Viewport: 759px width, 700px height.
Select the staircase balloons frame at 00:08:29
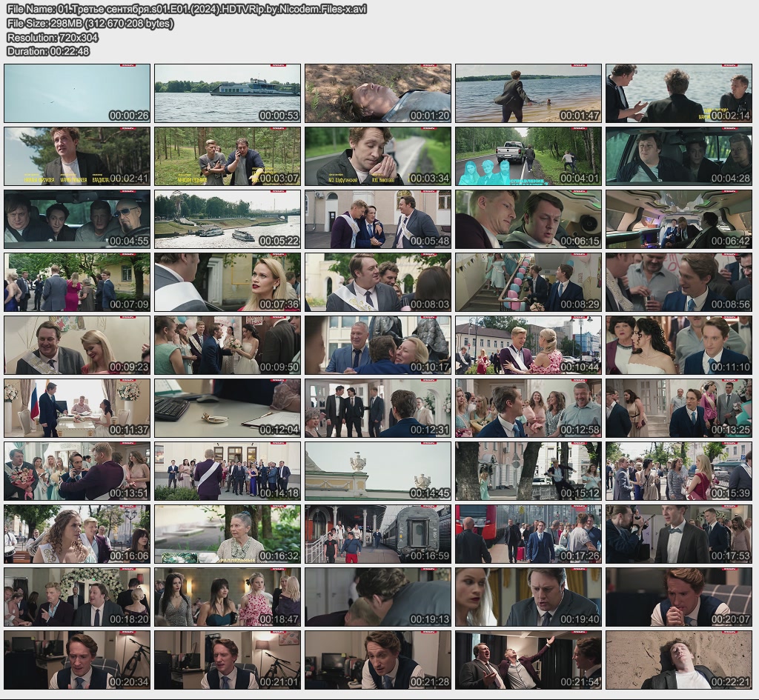(528, 282)
